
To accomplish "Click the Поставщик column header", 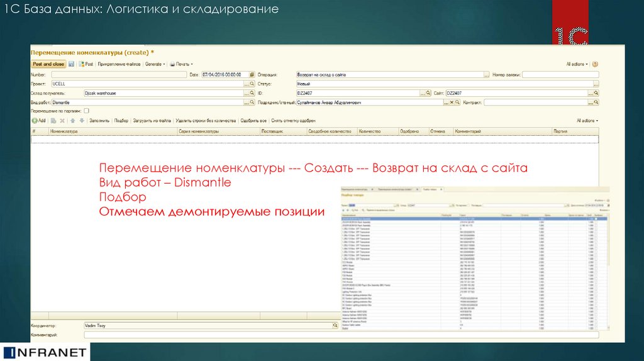I will (284, 131).
